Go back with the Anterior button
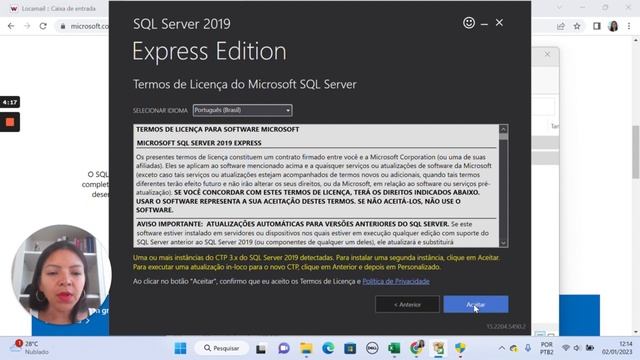 [x=407, y=304]
